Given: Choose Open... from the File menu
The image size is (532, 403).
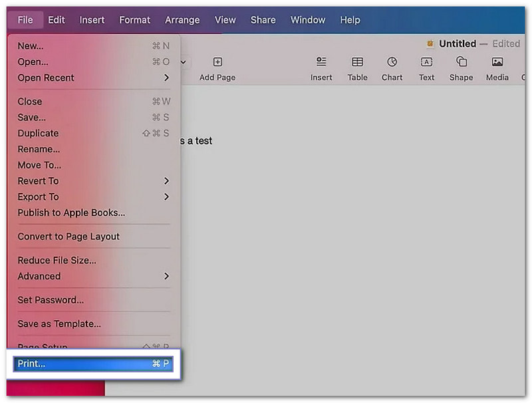Looking at the screenshot, I should coord(93,62).
